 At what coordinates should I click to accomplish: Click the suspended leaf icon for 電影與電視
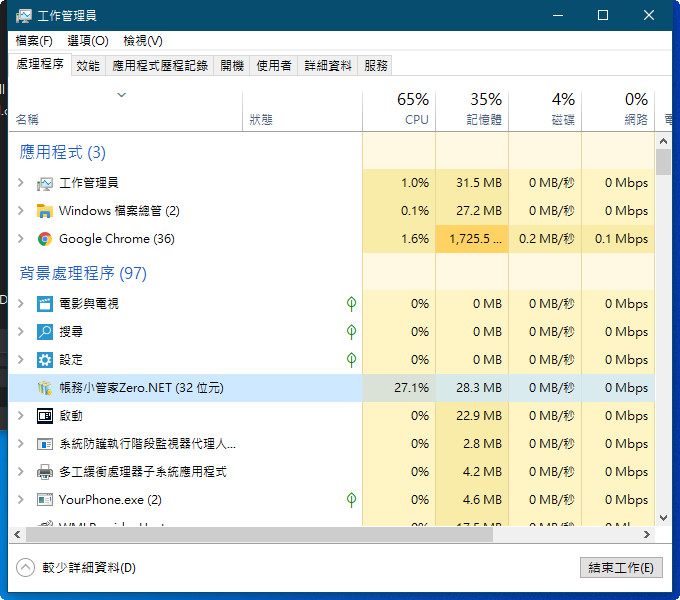(352, 303)
